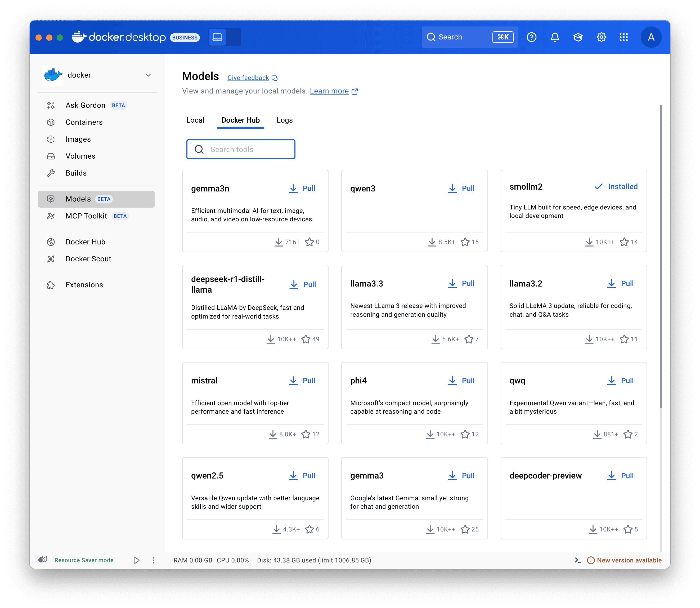
Task: Select Docker Scout in the sidebar
Action: coord(88,258)
